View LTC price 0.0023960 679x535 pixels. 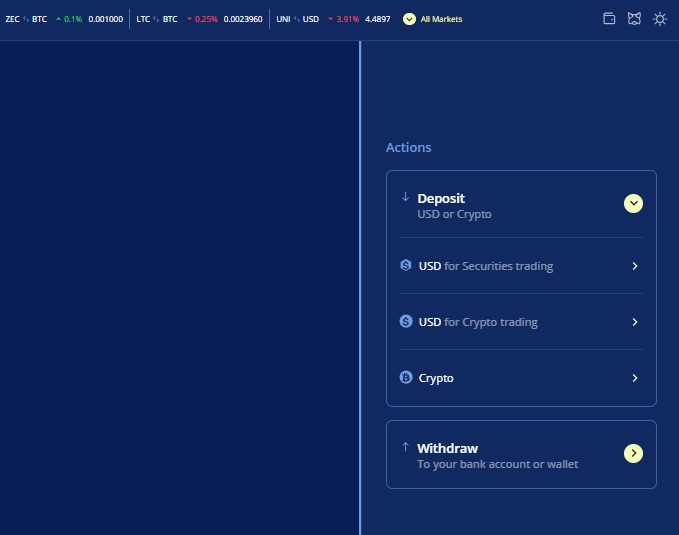(x=243, y=19)
